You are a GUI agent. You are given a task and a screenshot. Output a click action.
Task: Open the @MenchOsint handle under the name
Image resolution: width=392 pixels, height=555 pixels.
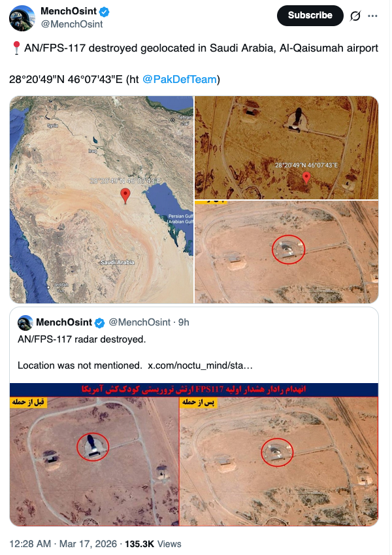point(72,24)
